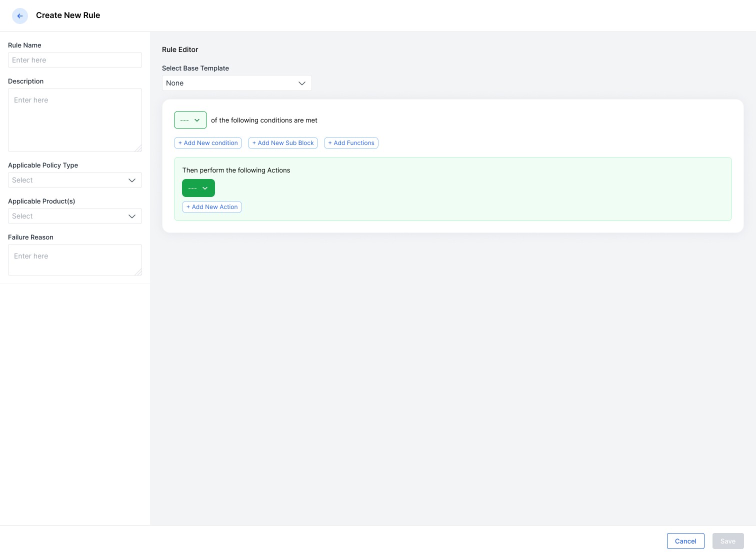756x557 pixels.
Task: Click Add New Sub Block
Action: click(283, 143)
